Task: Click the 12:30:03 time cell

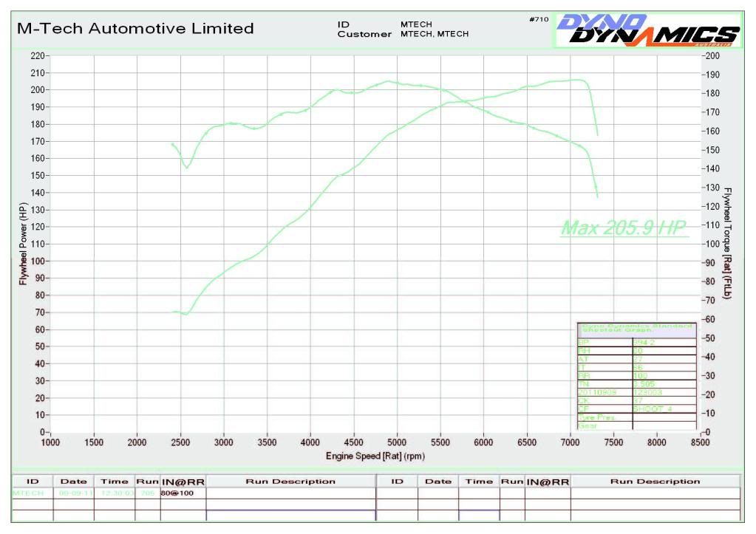Action: click(115, 493)
